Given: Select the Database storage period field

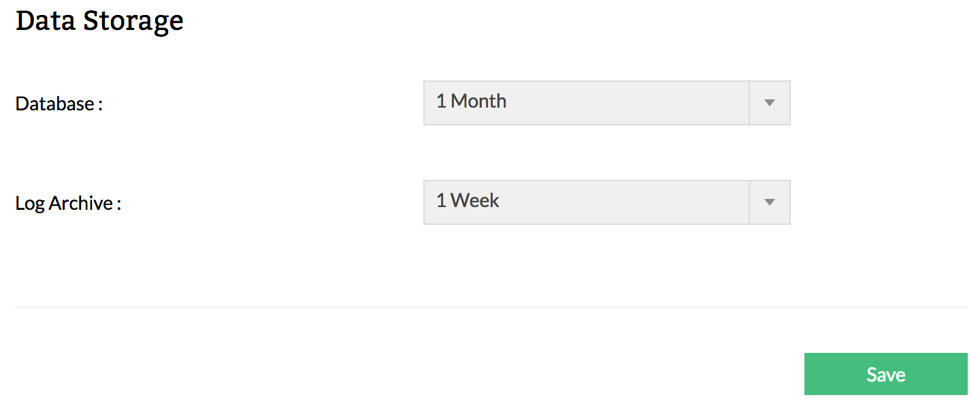Looking at the screenshot, I should (585, 103).
